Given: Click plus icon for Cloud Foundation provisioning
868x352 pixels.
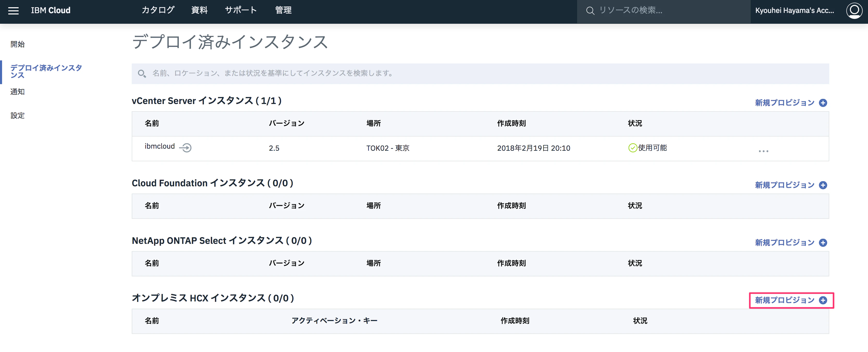Looking at the screenshot, I should click(823, 185).
